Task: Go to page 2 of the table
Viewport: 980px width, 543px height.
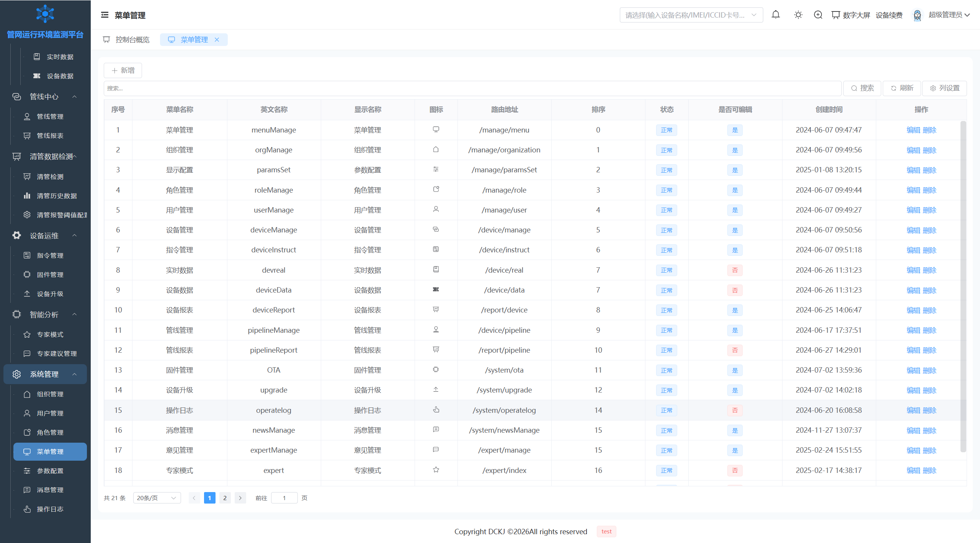Action: tap(225, 498)
